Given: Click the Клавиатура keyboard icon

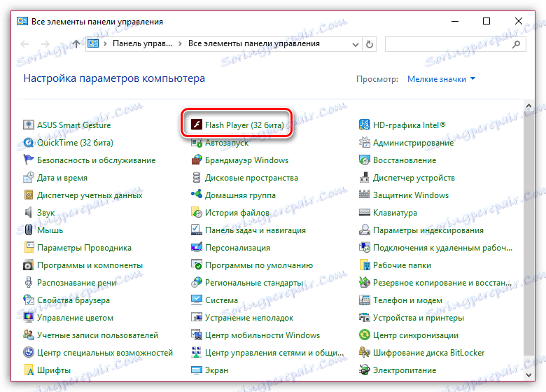Looking at the screenshot, I should point(364,212).
